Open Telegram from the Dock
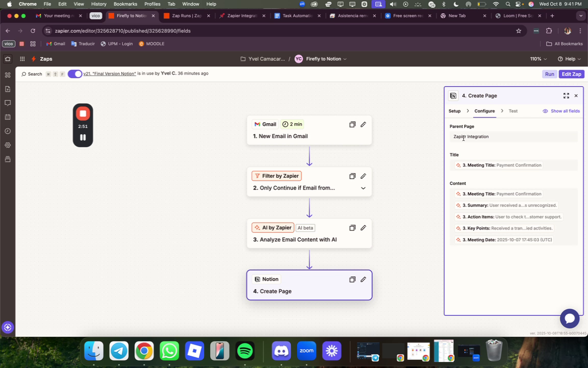The height and width of the screenshot is (368, 588). [119, 351]
